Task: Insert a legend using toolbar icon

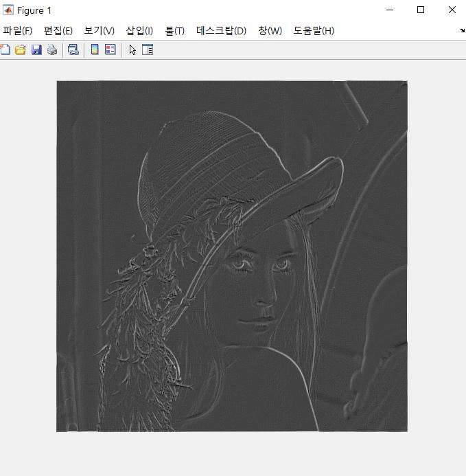Action: 110,49
